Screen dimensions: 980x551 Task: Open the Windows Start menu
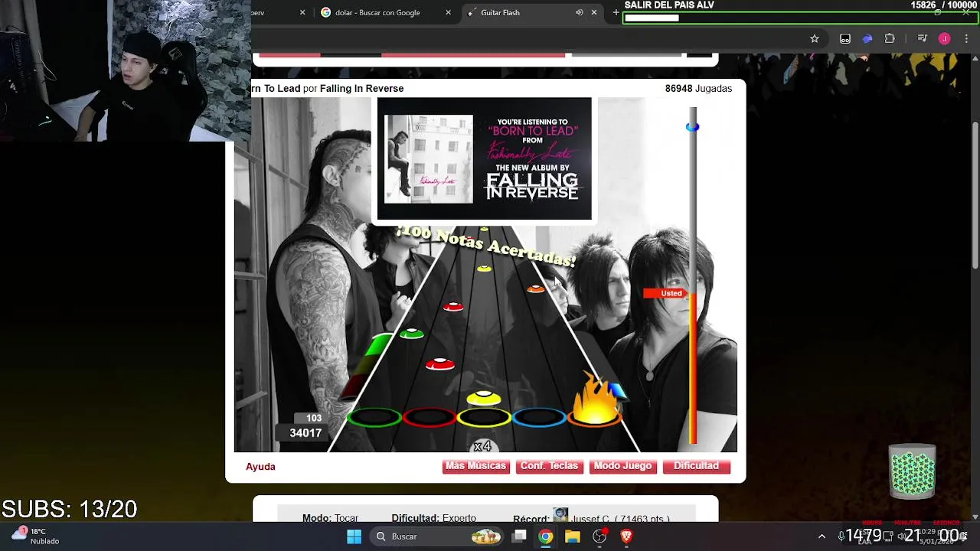click(x=354, y=536)
